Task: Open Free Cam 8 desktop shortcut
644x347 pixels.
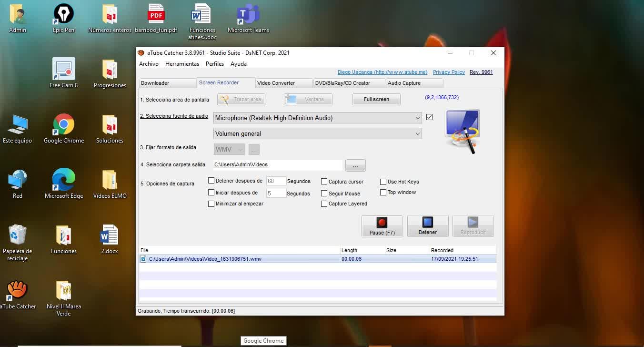Action: pyautogui.click(x=63, y=73)
